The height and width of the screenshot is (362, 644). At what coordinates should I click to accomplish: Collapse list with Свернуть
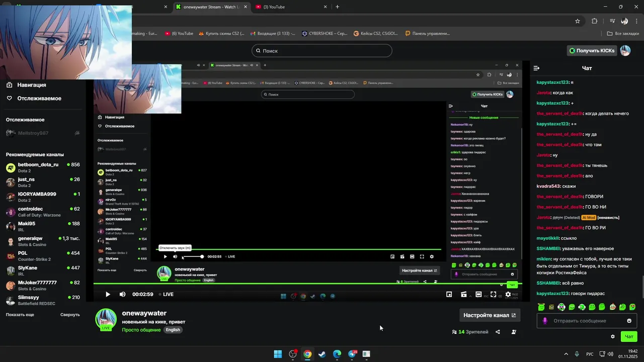(70, 315)
